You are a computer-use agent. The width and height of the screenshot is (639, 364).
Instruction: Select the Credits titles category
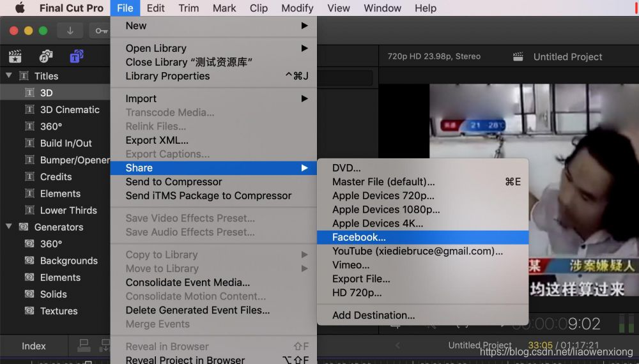pos(55,177)
